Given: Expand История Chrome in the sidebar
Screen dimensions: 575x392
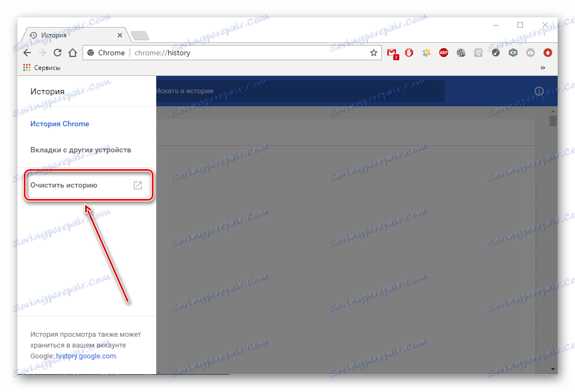Looking at the screenshot, I should pyautogui.click(x=60, y=124).
